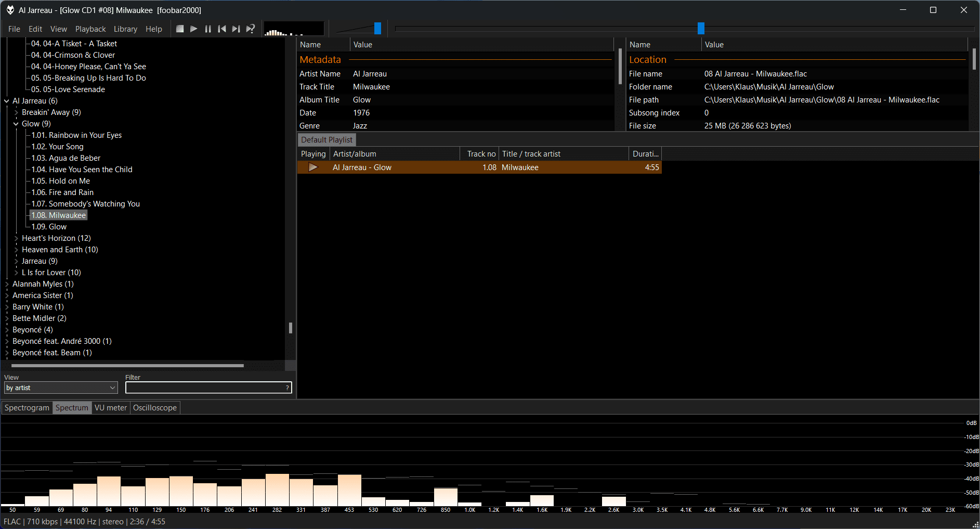Viewport: 980px width, 529px height.
Task: Click the status bar playback info text
Action: click(x=84, y=522)
